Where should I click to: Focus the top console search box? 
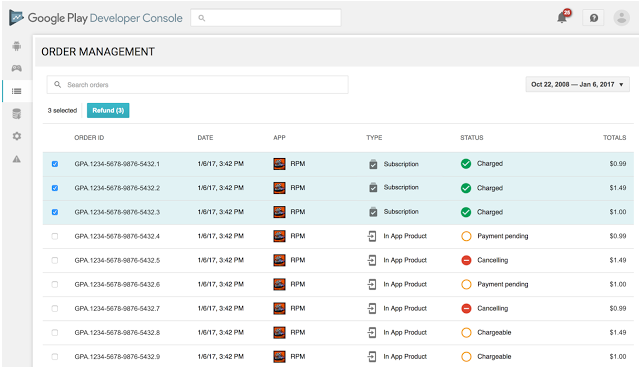pos(266,18)
